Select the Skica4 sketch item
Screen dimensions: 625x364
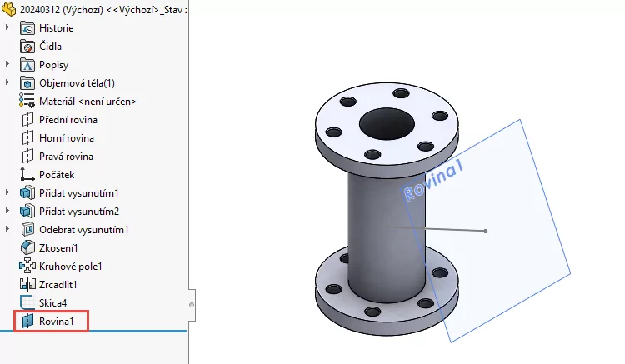(52, 302)
